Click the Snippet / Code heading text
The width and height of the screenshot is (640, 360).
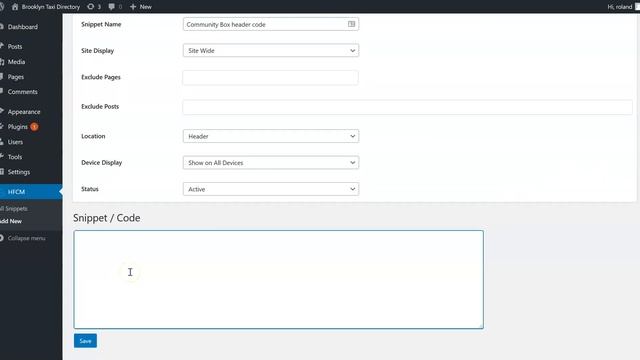pyautogui.click(x=107, y=218)
